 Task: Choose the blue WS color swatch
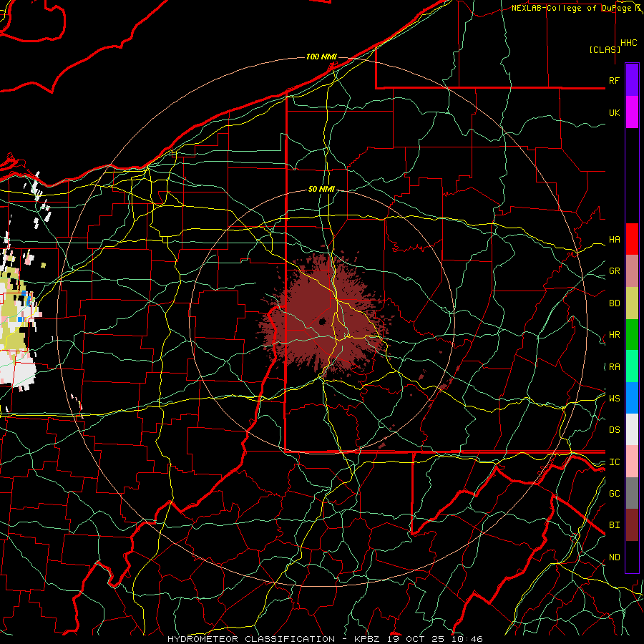tap(632, 398)
